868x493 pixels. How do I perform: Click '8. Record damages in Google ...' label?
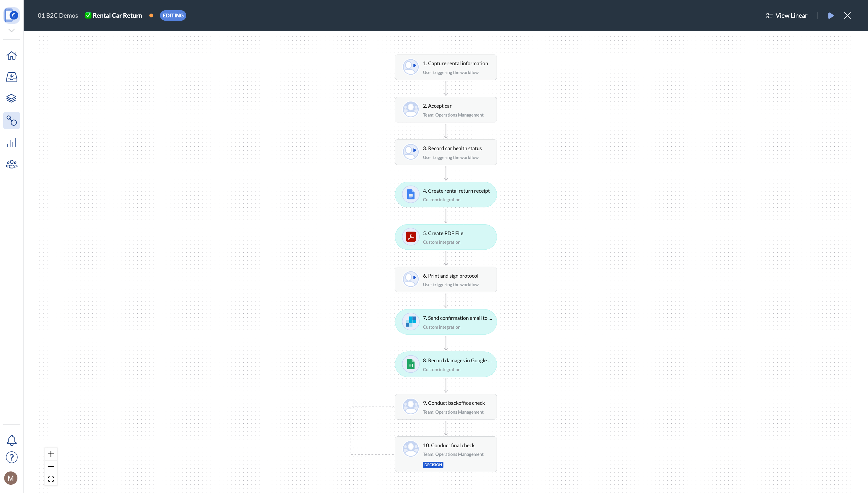pos(457,361)
